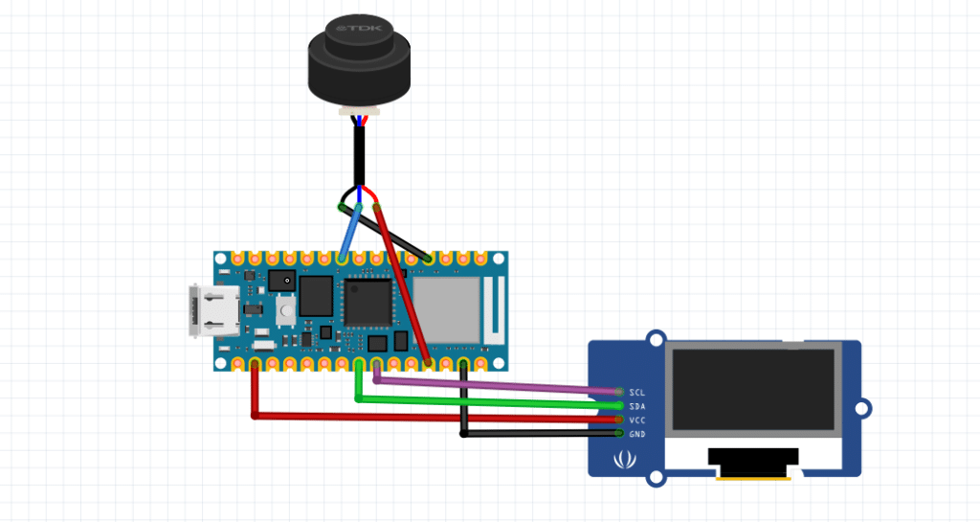Select the purple SCL wire
The height and width of the screenshot is (522, 980).
coord(500,386)
